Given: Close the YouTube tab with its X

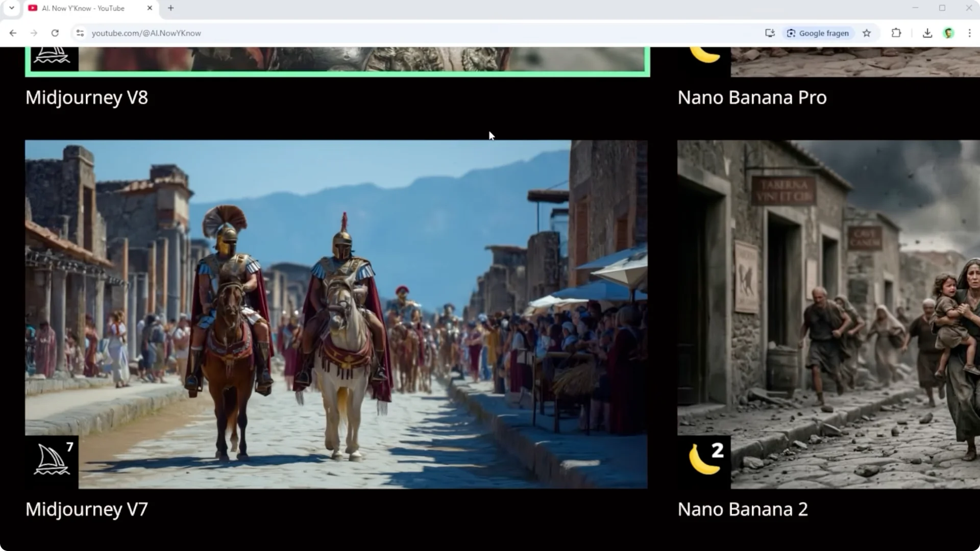Looking at the screenshot, I should coord(150,8).
